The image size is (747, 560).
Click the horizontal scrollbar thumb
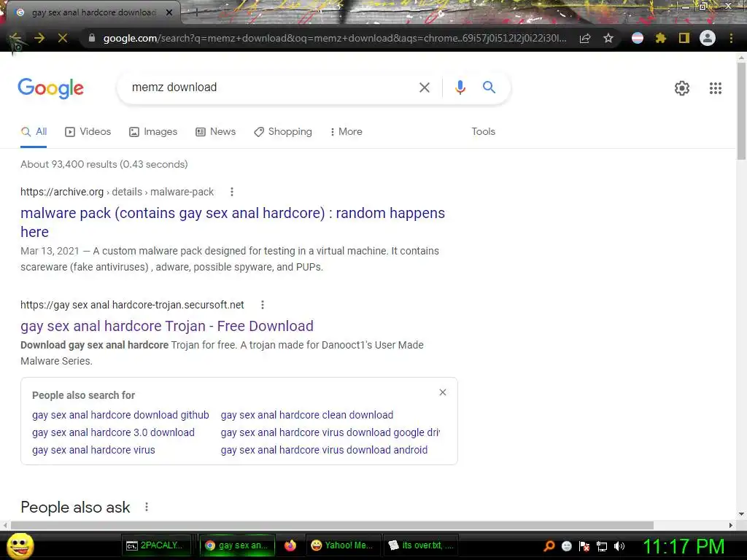point(332,525)
